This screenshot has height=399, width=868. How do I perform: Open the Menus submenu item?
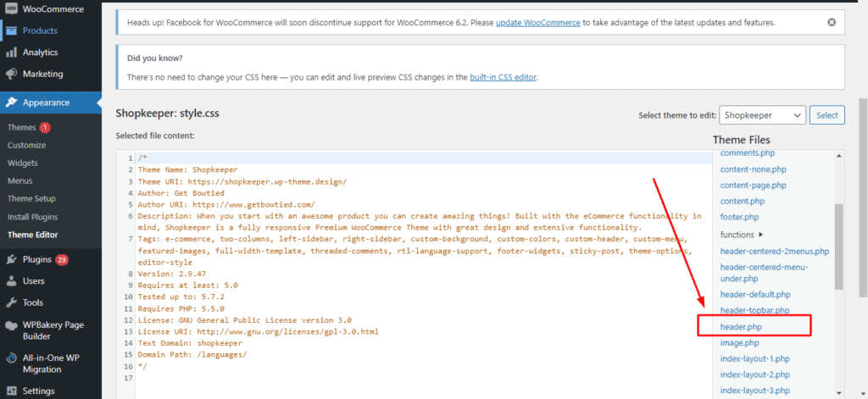[20, 181]
